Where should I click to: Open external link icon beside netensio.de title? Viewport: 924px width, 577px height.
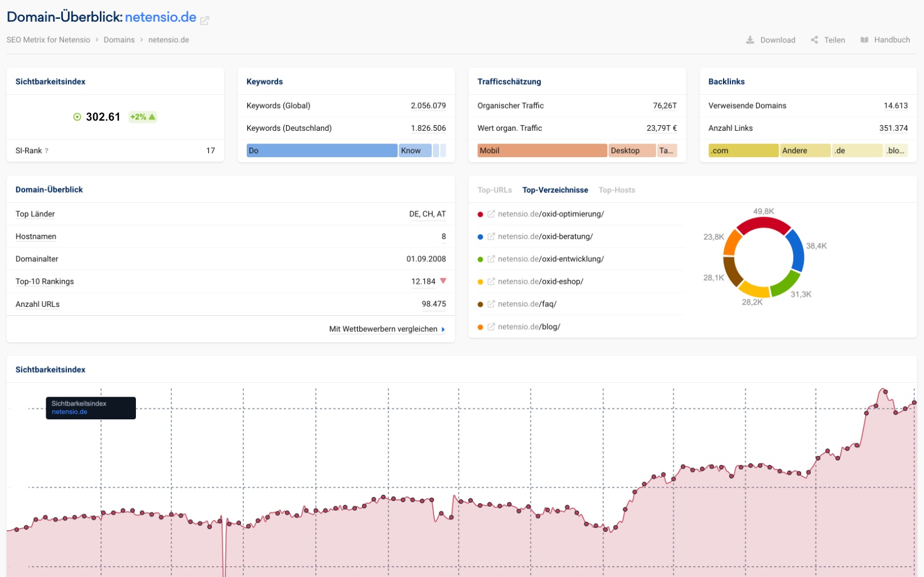pos(204,21)
